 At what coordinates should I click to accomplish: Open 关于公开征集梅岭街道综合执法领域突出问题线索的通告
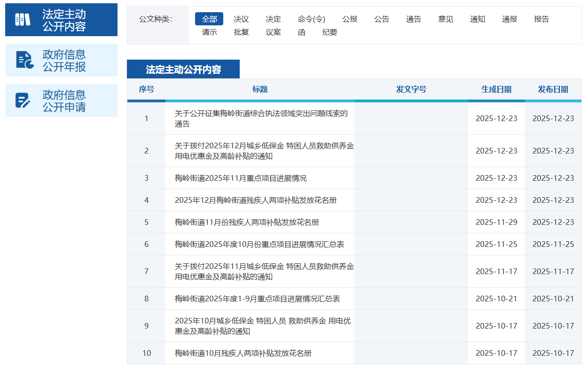[261, 119]
